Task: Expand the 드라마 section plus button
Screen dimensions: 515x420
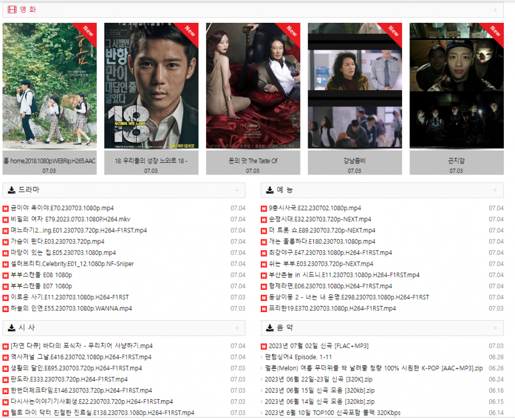Action: pos(237,191)
